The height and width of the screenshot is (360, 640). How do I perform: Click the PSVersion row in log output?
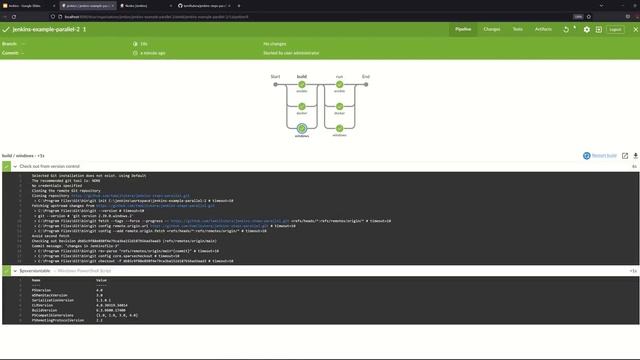[x=67, y=290]
